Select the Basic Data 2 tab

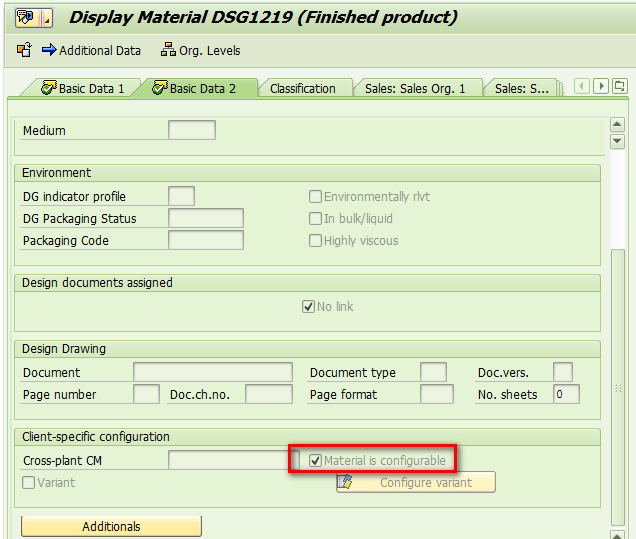tap(194, 88)
